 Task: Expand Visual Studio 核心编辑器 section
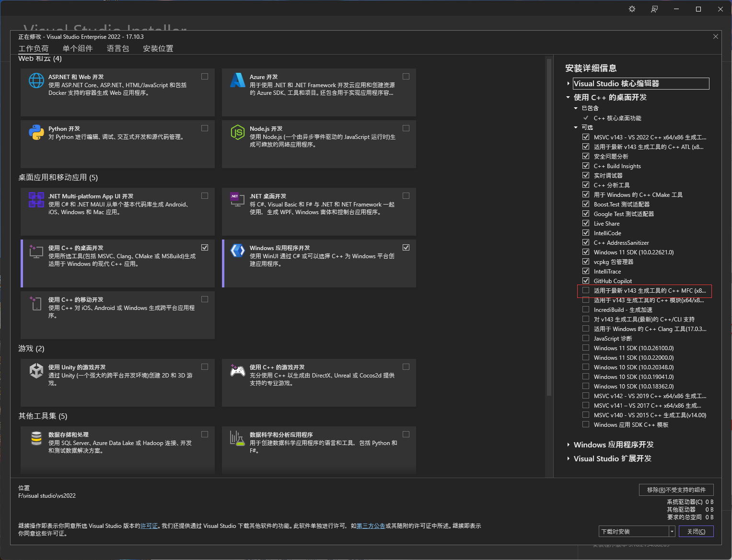(x=569, y=83)
